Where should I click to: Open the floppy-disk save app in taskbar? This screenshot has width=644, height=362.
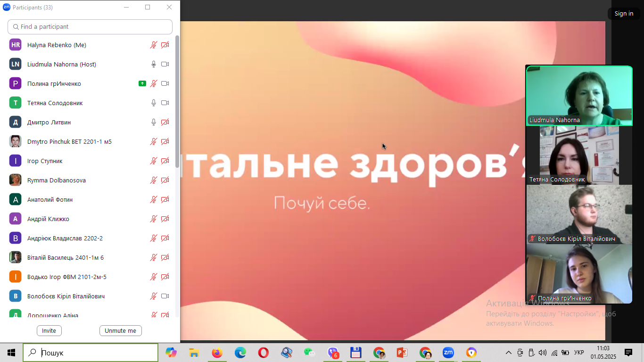pyautogui.click(x=356, y=353)
